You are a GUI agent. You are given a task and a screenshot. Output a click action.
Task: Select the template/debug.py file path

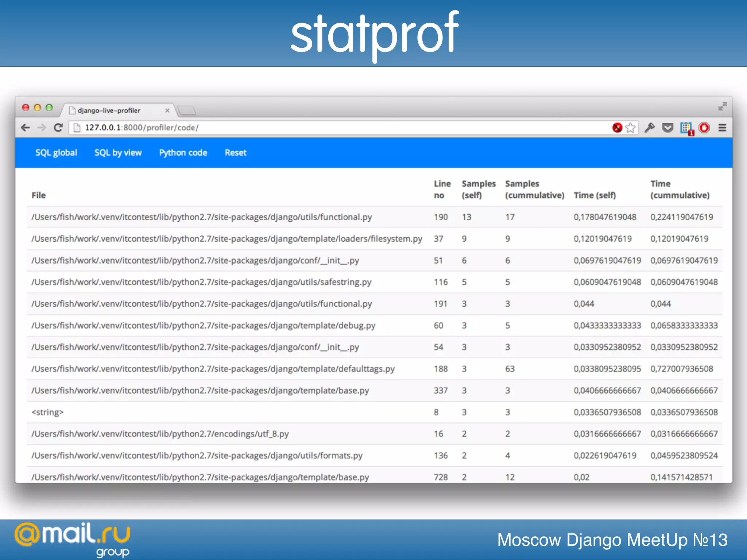204,326
